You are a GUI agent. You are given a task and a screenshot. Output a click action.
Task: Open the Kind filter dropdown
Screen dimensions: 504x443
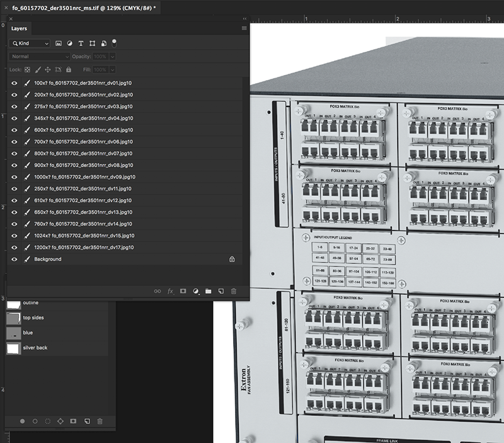click(29, 43)
